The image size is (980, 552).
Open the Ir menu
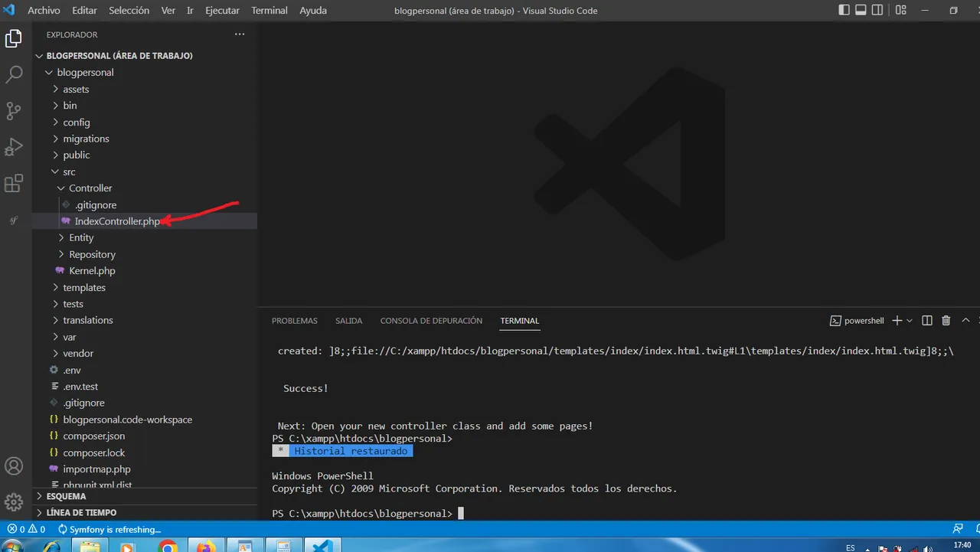point(190,11)
